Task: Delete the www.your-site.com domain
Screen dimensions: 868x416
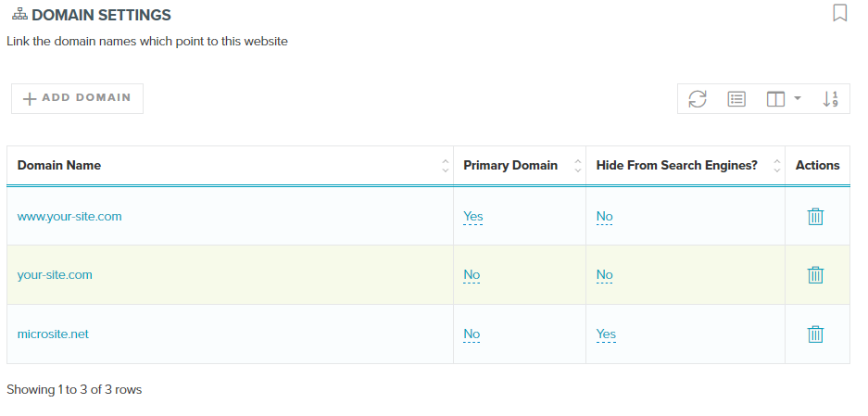Action: coord(815,217)
